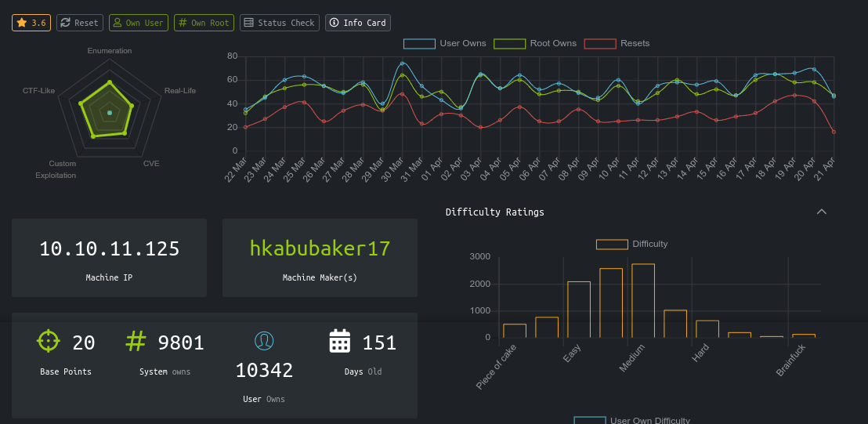The width and height of the screenshot is (868, 424).
Task: Open the Status Check panel
Action: click(x=279, y=23)
